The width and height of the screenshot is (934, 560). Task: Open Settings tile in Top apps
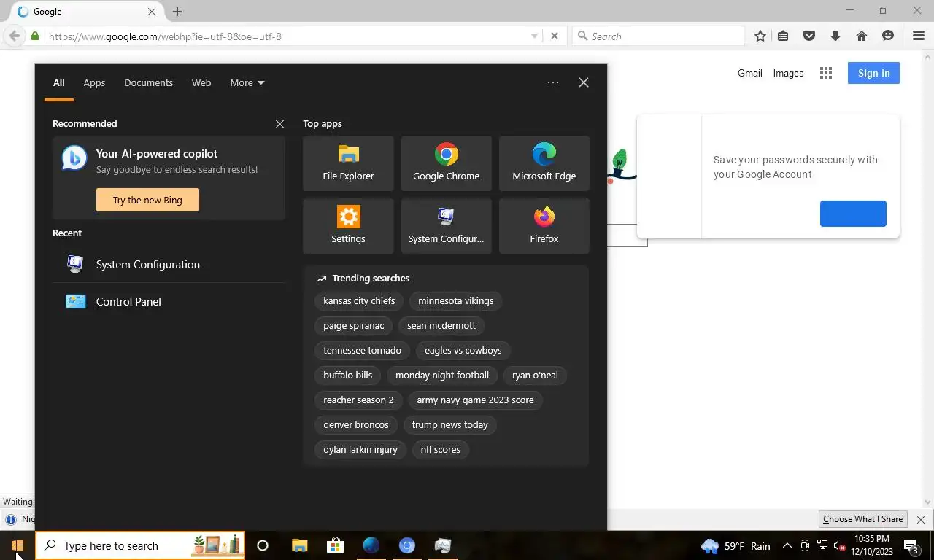348,226
